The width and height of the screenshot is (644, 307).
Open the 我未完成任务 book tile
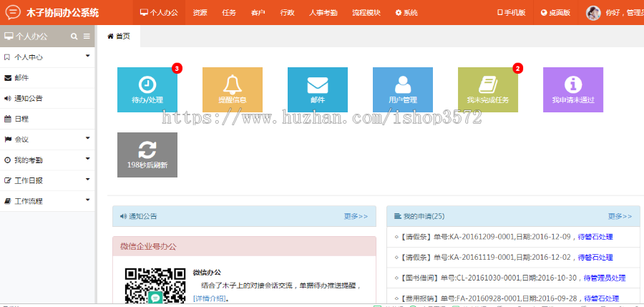click(x=488, y=89)
